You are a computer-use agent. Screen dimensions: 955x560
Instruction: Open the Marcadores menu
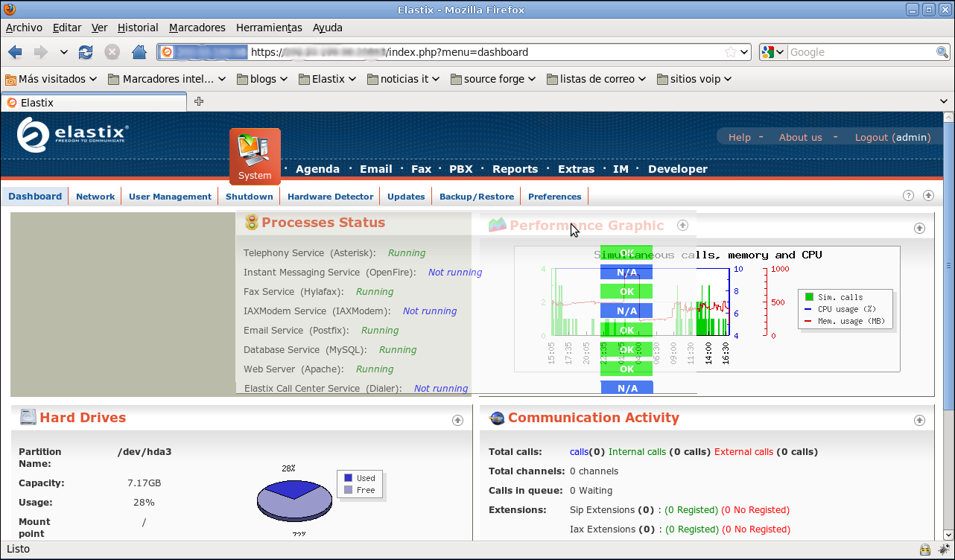point(197,28)
